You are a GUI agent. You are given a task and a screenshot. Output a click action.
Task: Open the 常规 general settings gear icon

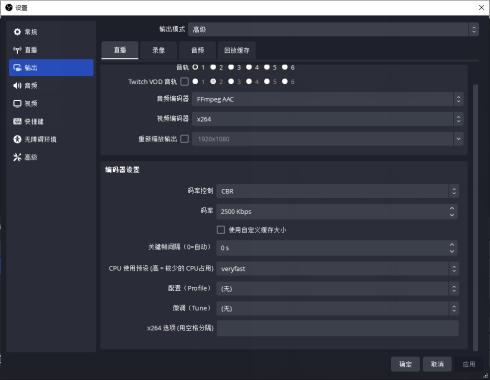click(17, 32)
